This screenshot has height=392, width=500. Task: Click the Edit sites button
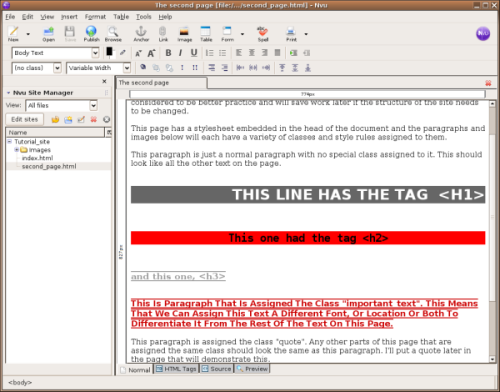pos(25,119)
